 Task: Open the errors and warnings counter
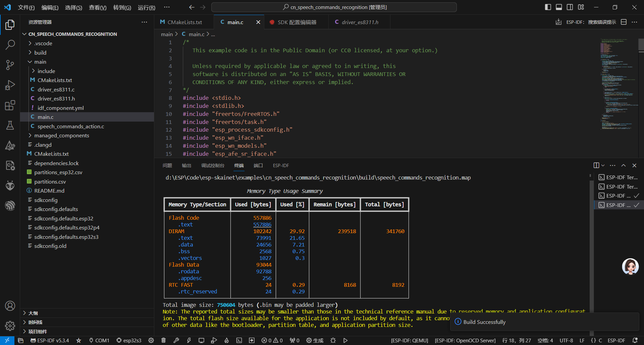[272, 340]
